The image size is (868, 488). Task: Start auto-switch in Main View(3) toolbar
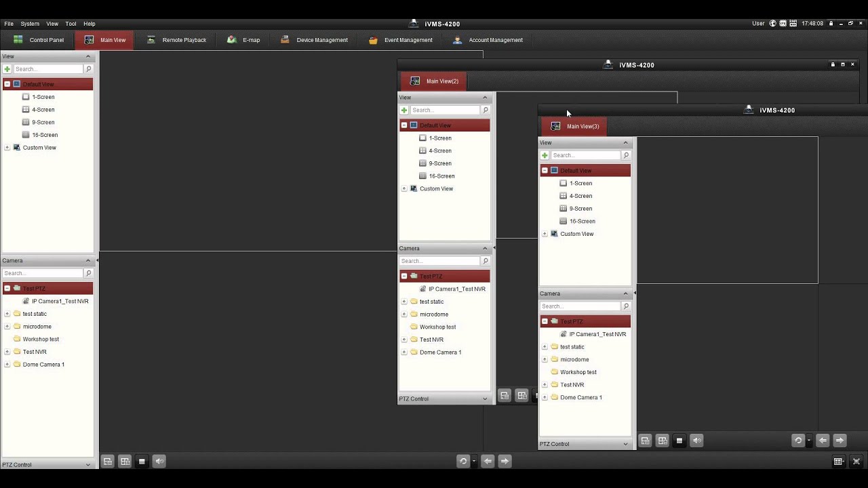click(x=798, y=441)
